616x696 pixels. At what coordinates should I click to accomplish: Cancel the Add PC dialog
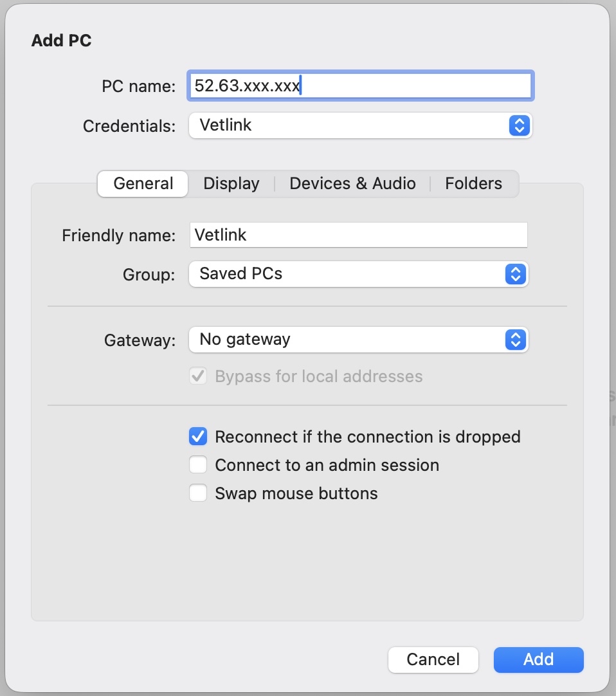(433, 659)
